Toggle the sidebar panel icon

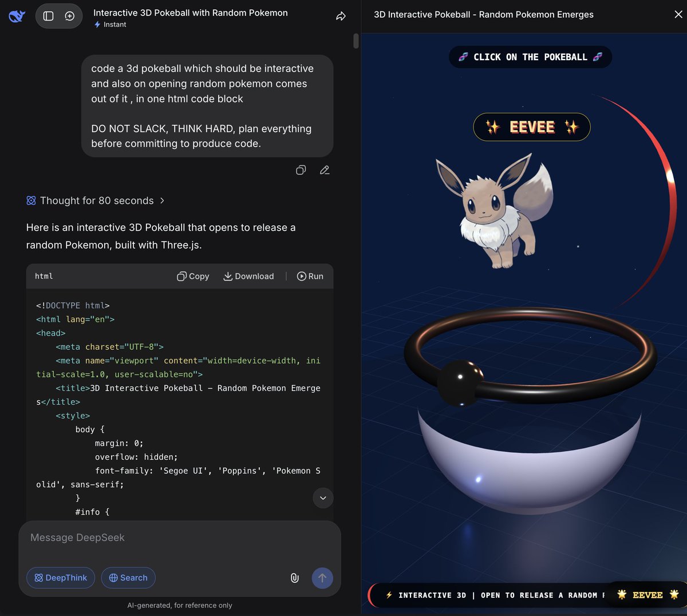pos(49,16)
